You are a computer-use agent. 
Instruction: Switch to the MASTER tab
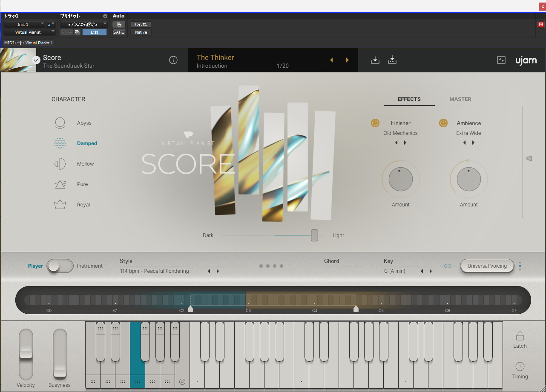[460, 99]
